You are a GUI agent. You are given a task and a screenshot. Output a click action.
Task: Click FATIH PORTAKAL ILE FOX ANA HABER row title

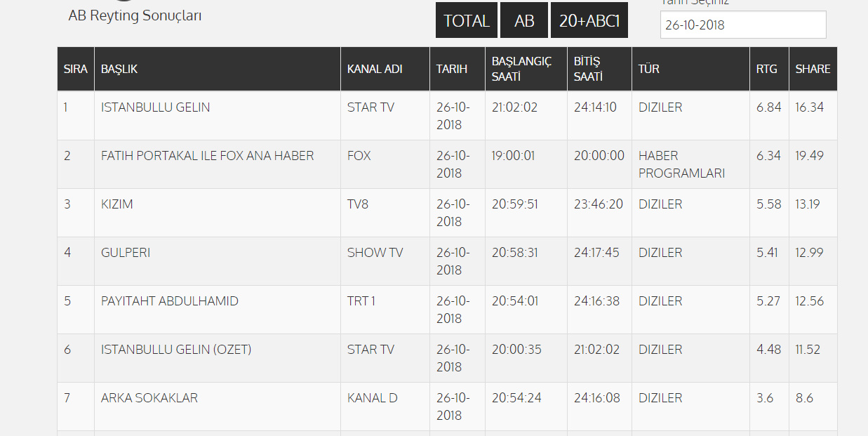208,156
